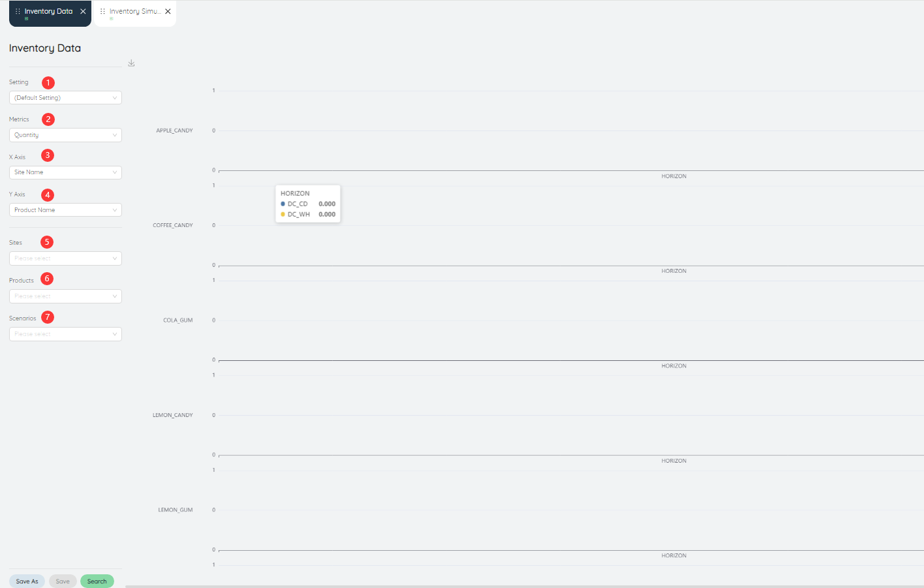Click the horizontal scrollbar at chart bottom
Viewport: 924px width, 588px height.
tap(525, 586)
